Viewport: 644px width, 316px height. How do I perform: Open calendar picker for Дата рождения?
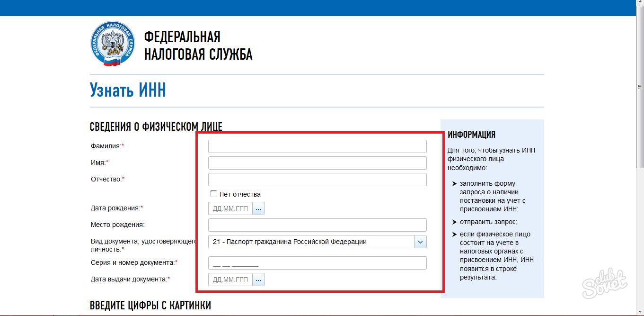258,208
